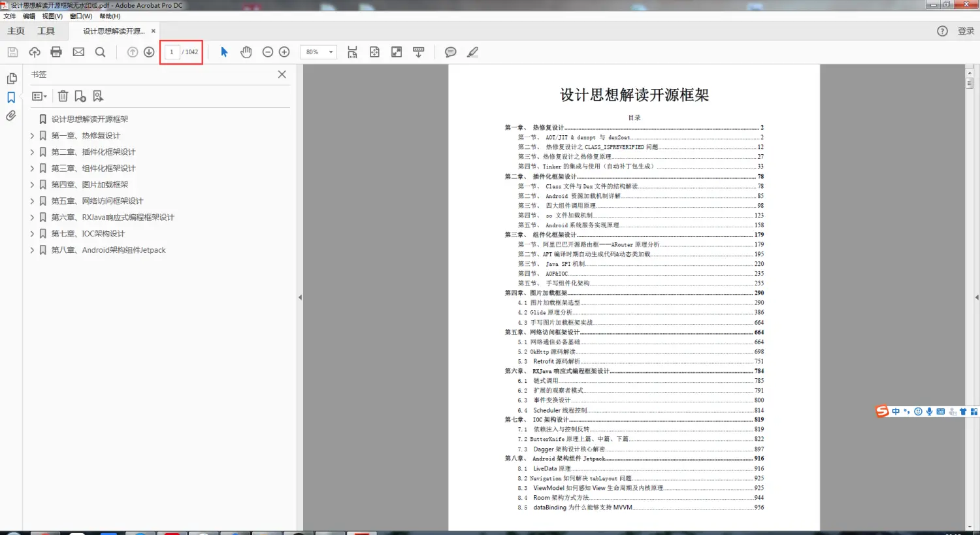Open the 视图(V) menu
Viewport: 980px width, 535px height.
[x=52, y=16]
